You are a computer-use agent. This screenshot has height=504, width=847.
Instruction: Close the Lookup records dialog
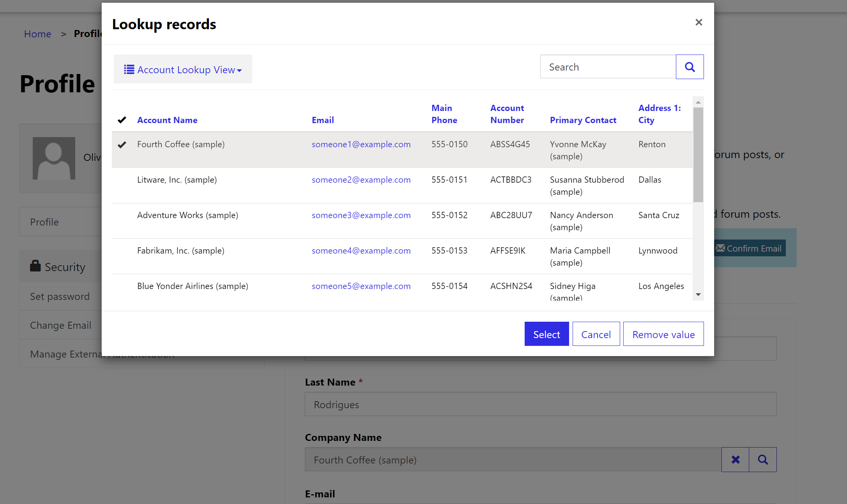click(698, 22)
